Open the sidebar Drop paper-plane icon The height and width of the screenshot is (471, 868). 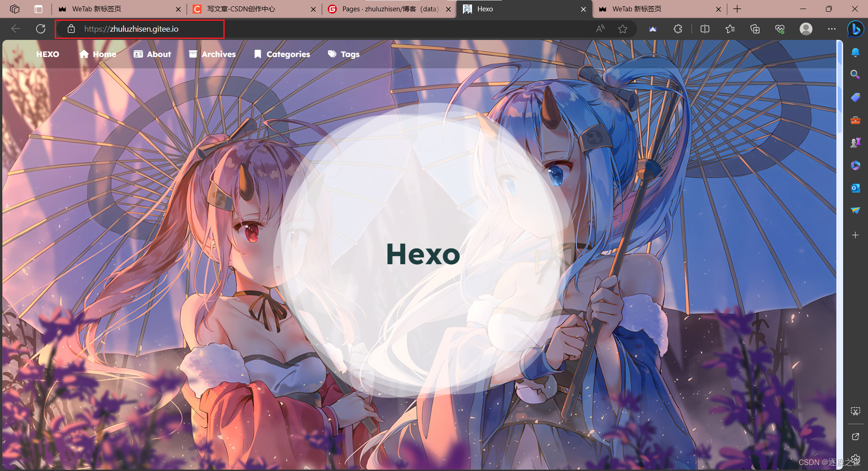click(x=855, y=210)
